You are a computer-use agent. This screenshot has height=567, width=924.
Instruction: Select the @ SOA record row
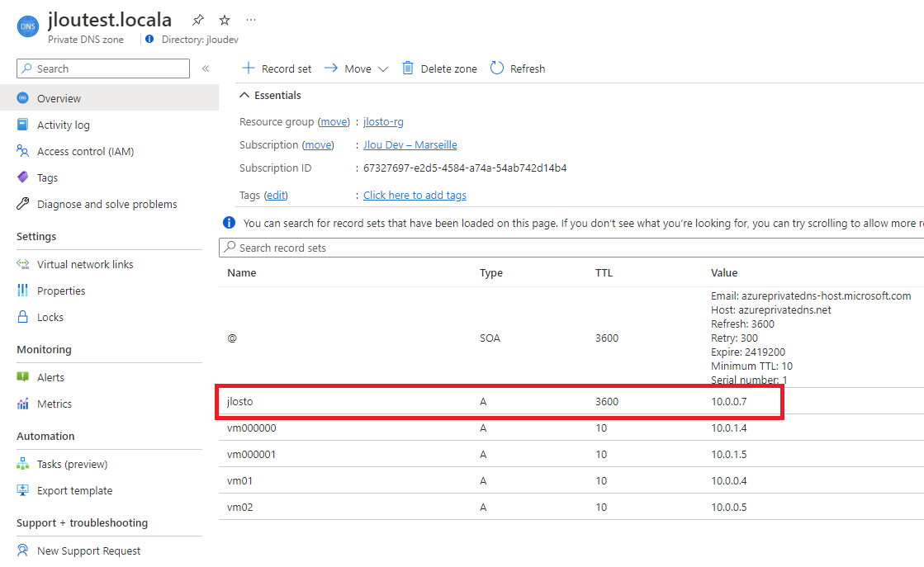click(x=571, y=338)
